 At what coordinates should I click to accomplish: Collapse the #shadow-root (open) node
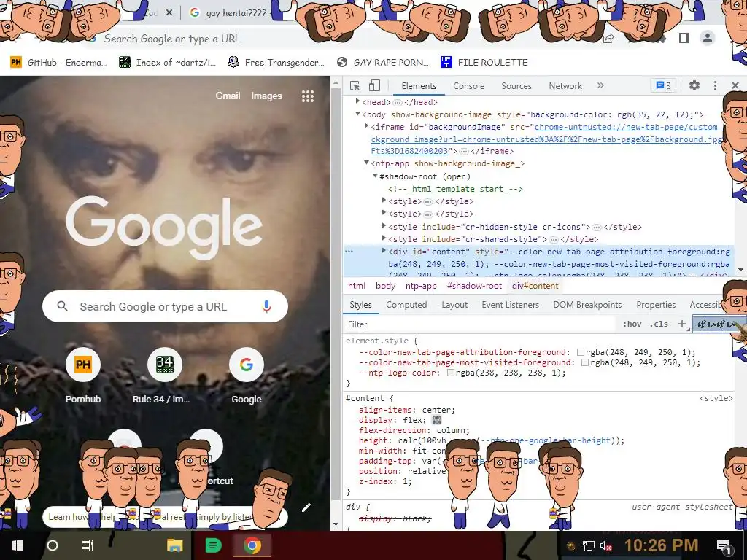375,176
